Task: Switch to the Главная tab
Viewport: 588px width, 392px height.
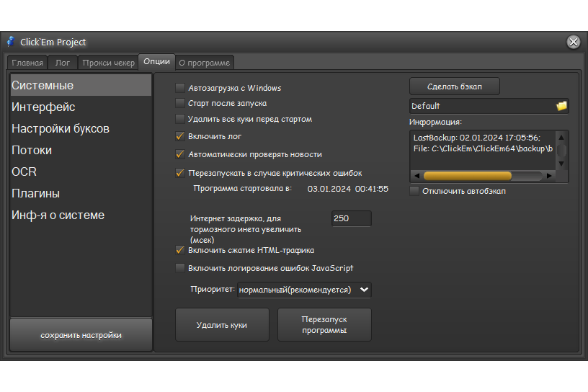Action: point(27,63)
